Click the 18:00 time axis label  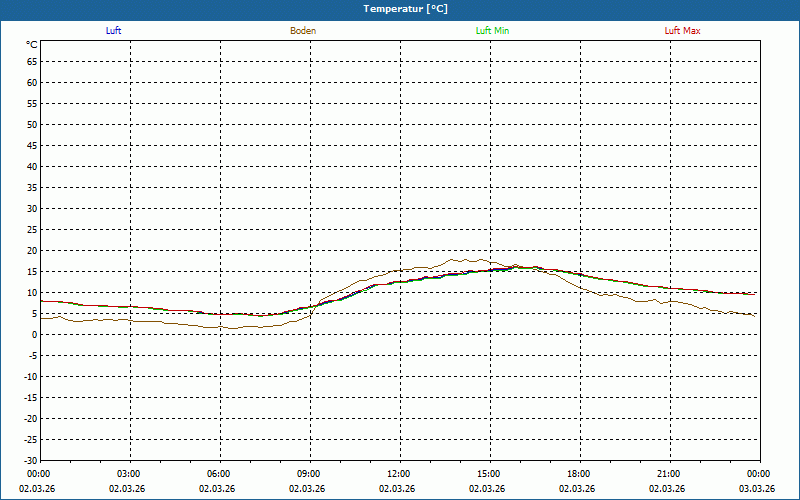[579, 474]
